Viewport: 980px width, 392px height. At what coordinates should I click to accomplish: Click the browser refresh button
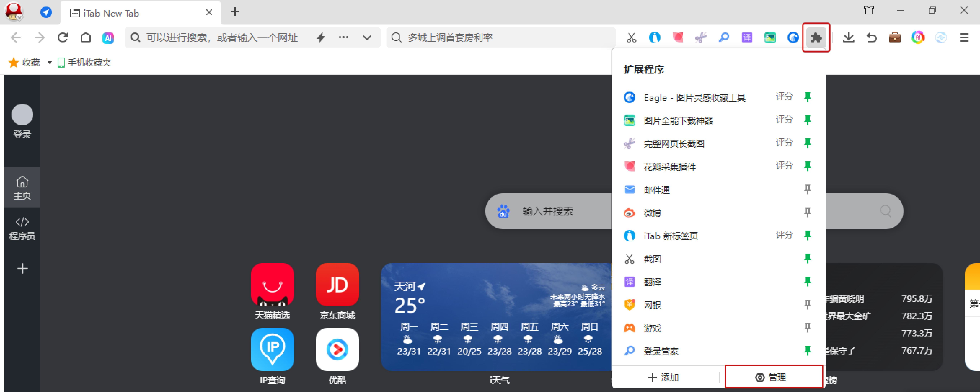[63, 37]
